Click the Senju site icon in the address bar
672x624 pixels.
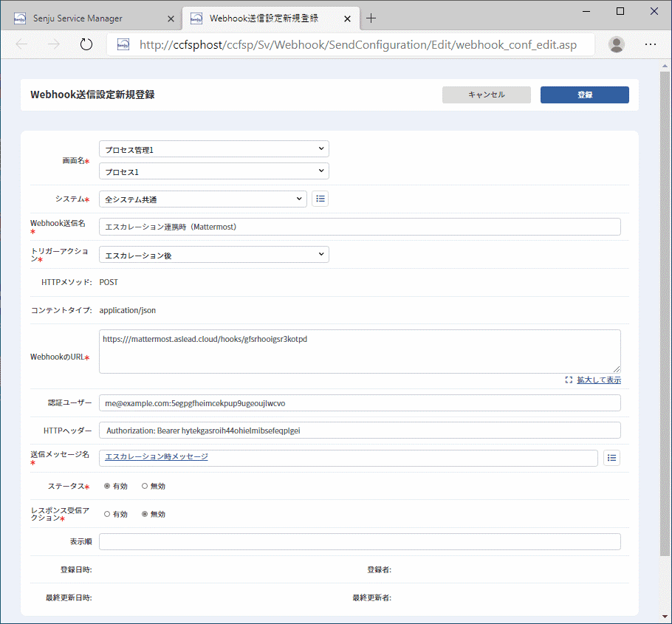tap(123, 44)
